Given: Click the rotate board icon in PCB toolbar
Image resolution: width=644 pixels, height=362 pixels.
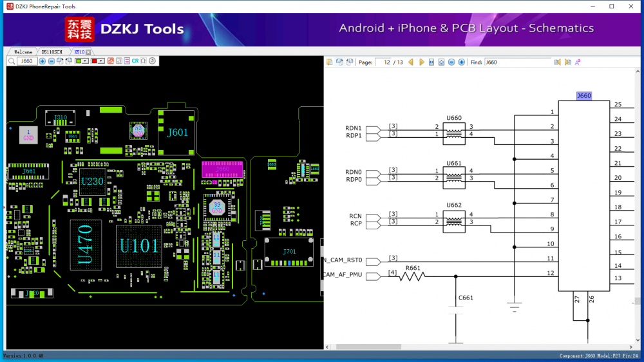Looking at the screenshot, I should pyautogui.click(x=153, y=61).
